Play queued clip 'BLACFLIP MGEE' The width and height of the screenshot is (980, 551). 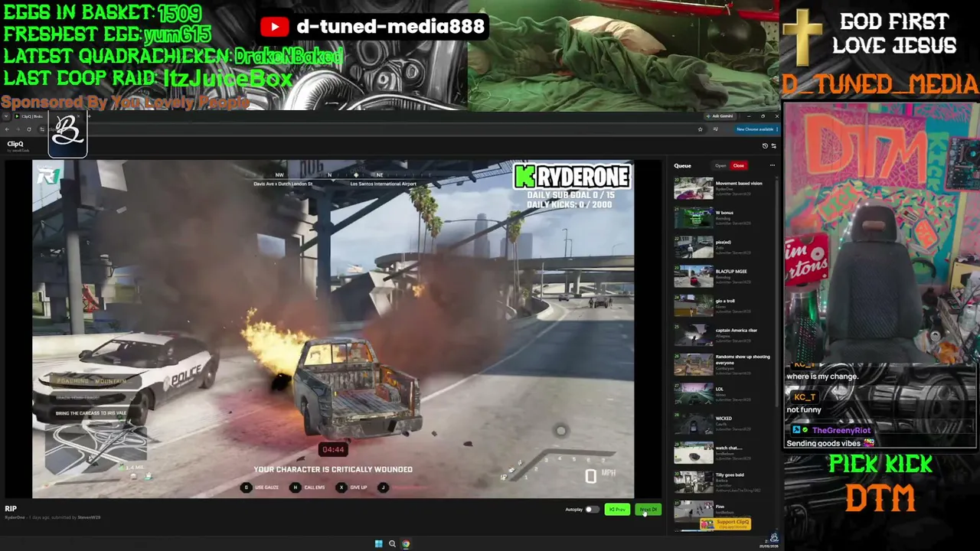click(724, 275)
